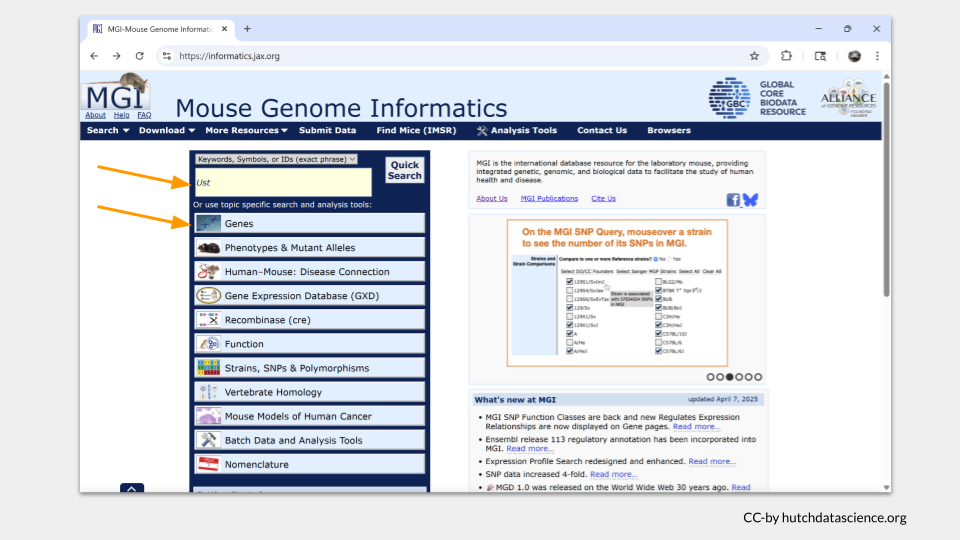Open the Chrome profile avatar
This screenshot has width=960, height=540.
[x=854, y=56]
